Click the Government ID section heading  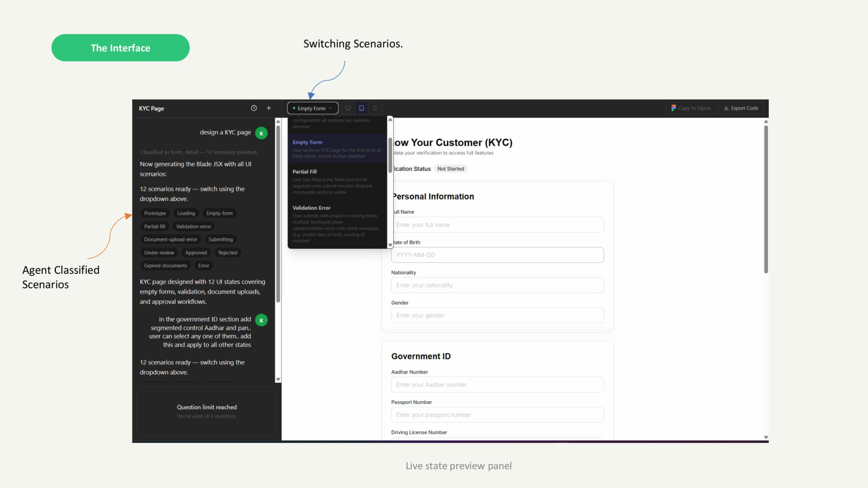click(x=421, y=356)
